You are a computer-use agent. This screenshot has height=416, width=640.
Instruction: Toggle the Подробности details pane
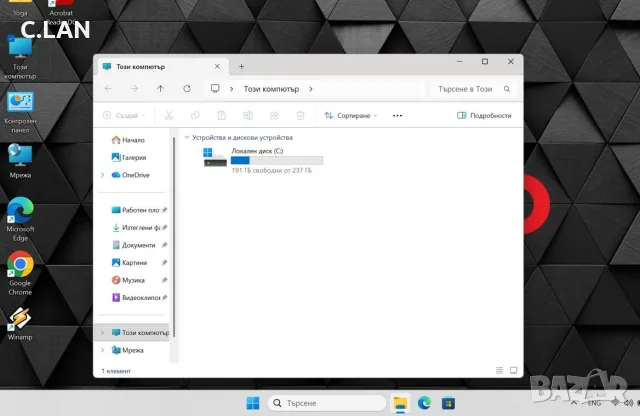pyautogui.click(x=484, y=116)
